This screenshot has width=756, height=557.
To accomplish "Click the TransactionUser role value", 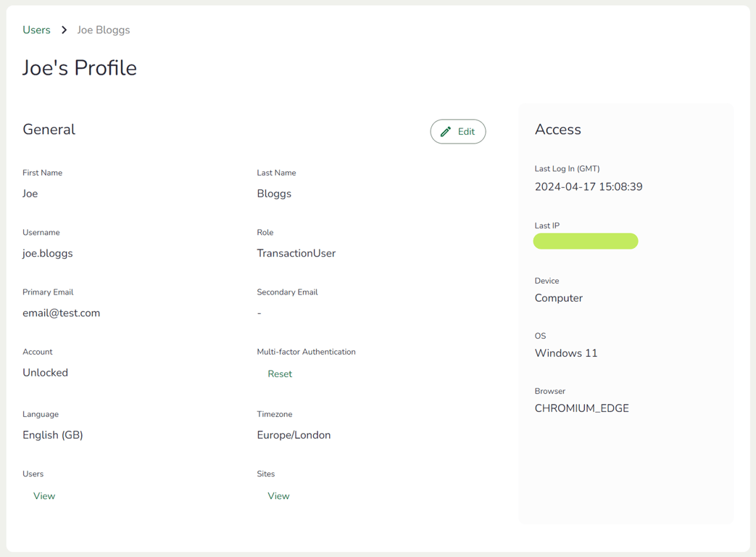I will pyautogui.click(x=296, y=253).
